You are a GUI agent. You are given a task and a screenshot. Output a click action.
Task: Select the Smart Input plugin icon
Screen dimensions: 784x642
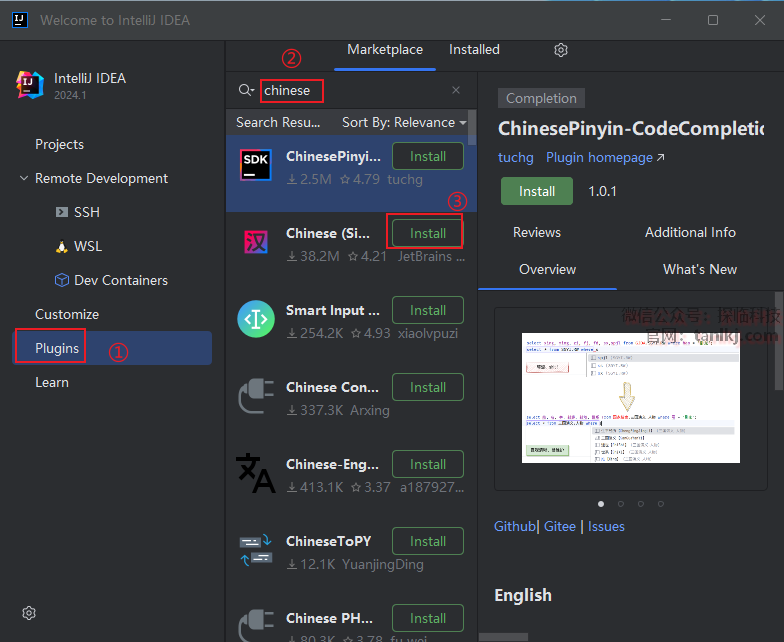pyautogui.click(x=256, y=320)
